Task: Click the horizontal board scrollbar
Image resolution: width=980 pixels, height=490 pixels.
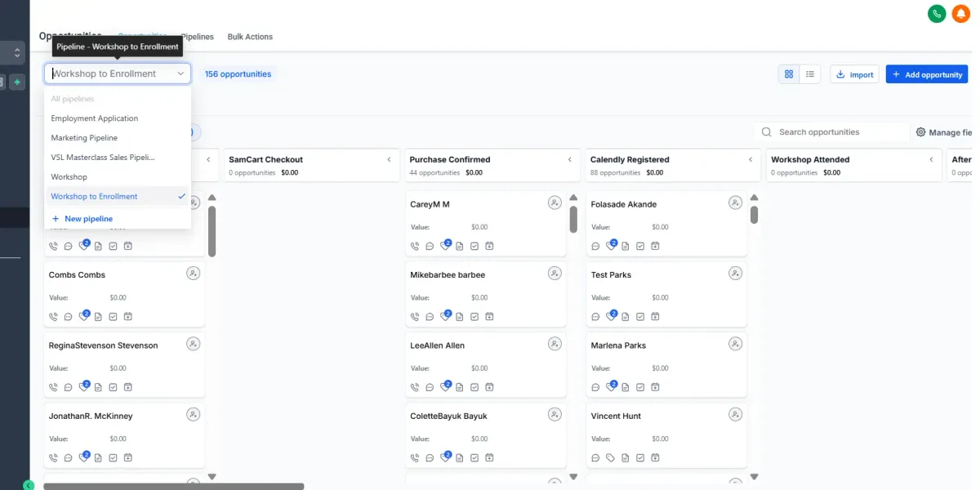Action: coord(173,486)
